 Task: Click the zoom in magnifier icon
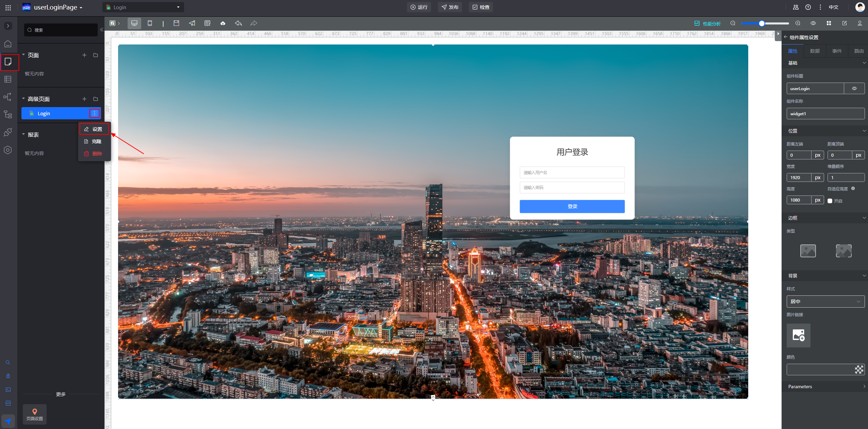point(798,23)
